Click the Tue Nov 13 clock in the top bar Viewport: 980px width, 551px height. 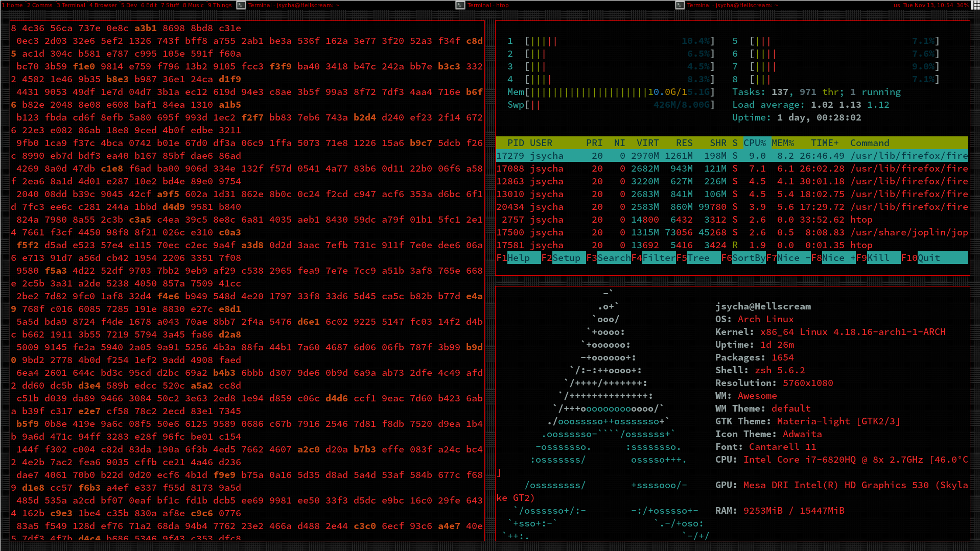click(928, 5)
